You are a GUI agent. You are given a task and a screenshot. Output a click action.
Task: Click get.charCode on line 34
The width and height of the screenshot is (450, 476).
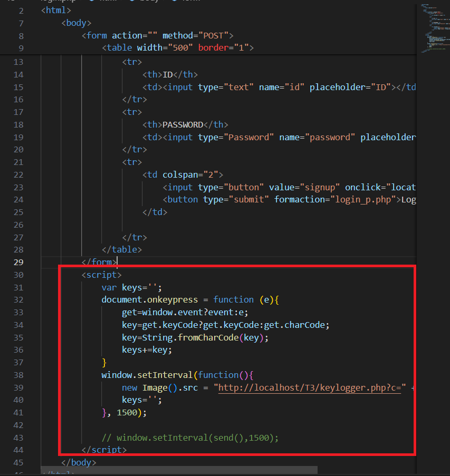(x=294, y=325)
